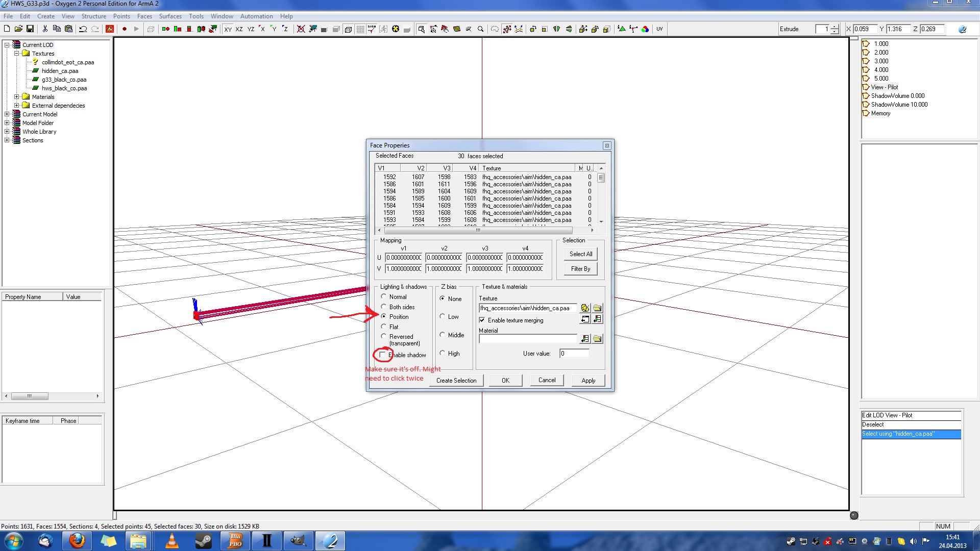Expand the Current Model node

pyautogui.click(x=7, y=114)
